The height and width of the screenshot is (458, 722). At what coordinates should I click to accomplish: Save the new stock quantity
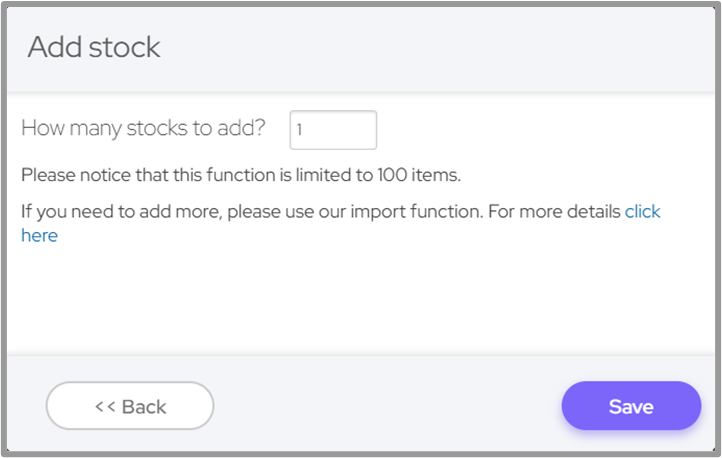[631, 406]
